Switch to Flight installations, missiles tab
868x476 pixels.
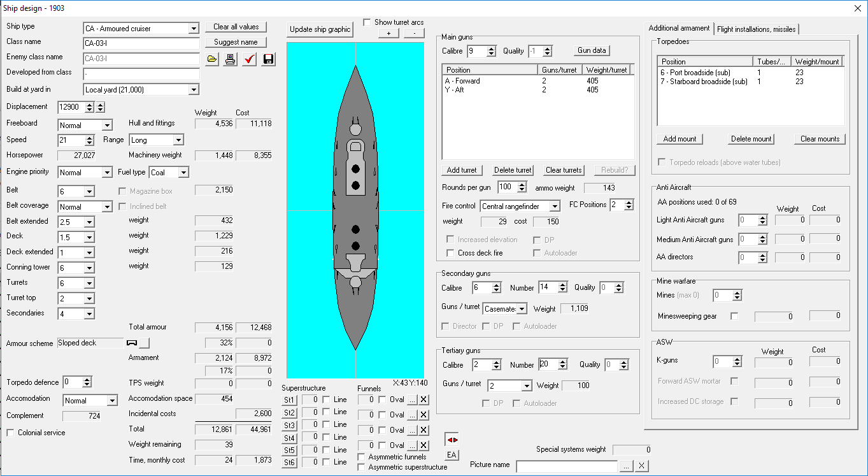pos(756,29)
